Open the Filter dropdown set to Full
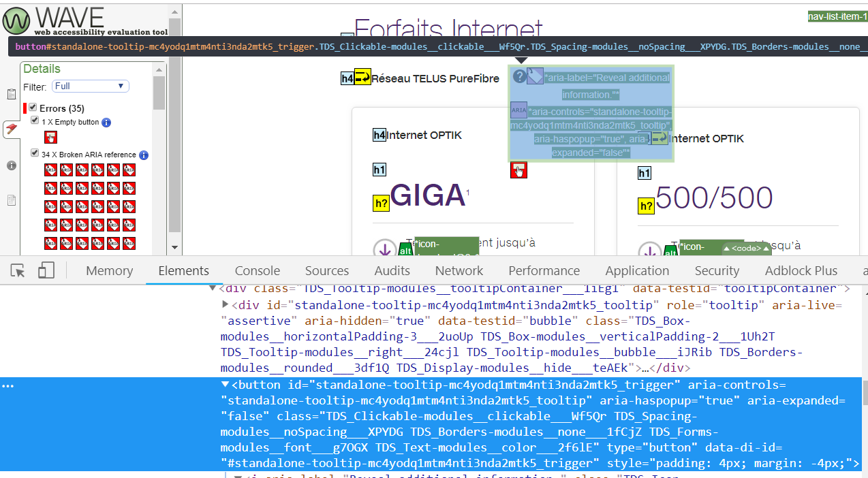 (x=91, y=86)
